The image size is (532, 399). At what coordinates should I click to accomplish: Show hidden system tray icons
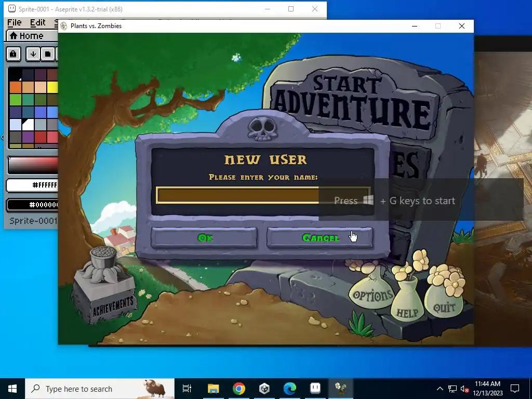[440, 389]
